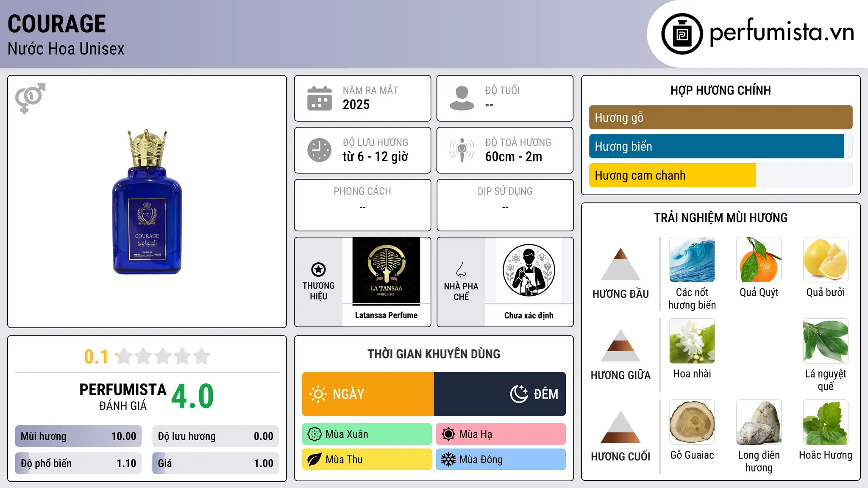Click the sun icon for Mùa Hạ

point(448,434)
